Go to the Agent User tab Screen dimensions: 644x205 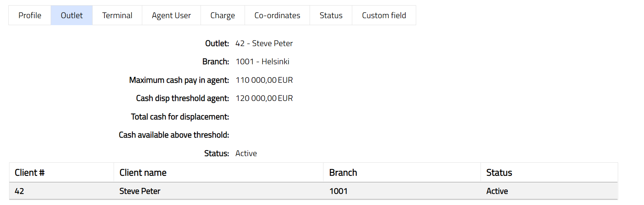tap(171, 15)
